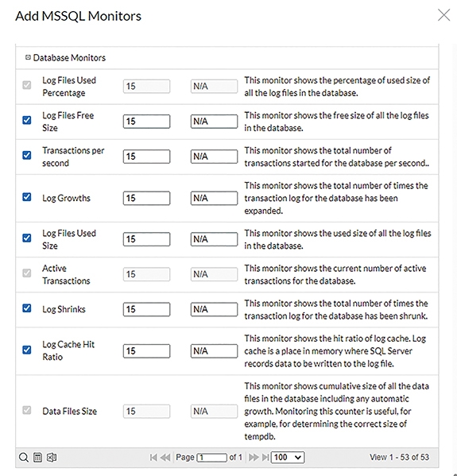Uncheck Transactions per second monitor
Image resolution: width=457 pixels, height=476 pixels.
[27, 155]
